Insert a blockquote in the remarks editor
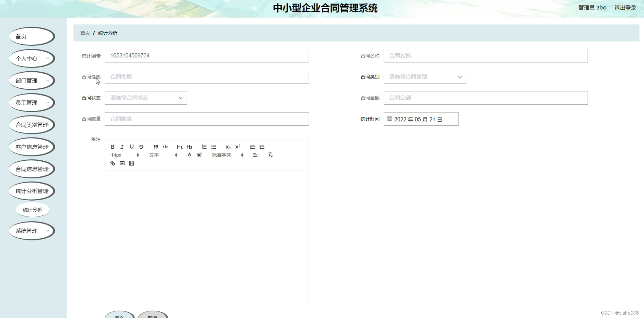Image resolution: width=644 pixels, height=318 pixels. pos(155,147)
